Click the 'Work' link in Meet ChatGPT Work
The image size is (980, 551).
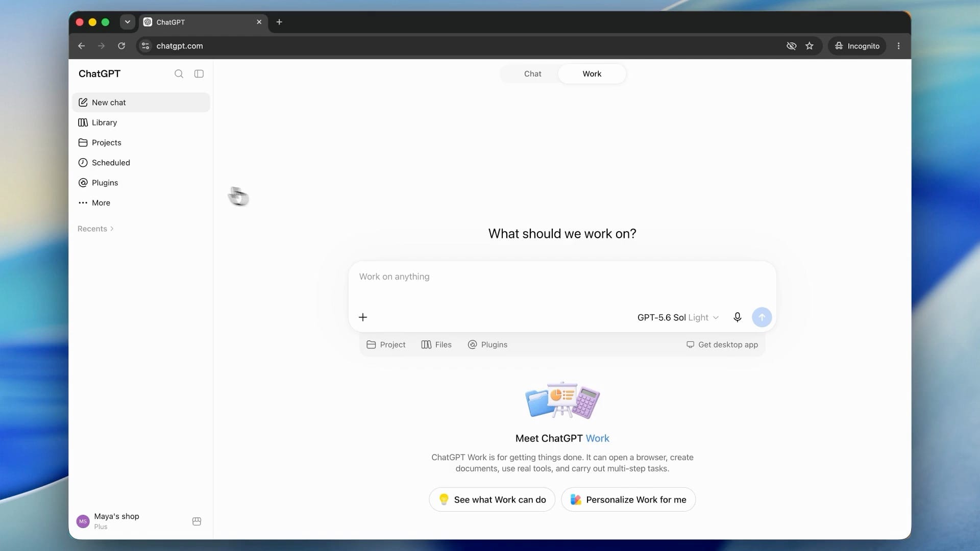point(597,438)
